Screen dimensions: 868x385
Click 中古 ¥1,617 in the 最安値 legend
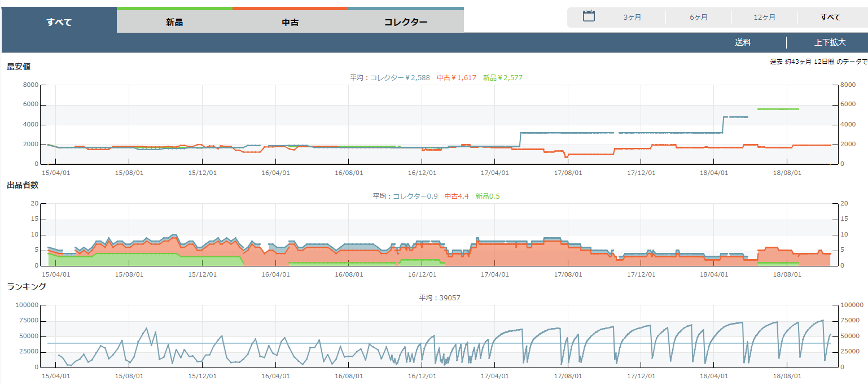tap(457, 78)
